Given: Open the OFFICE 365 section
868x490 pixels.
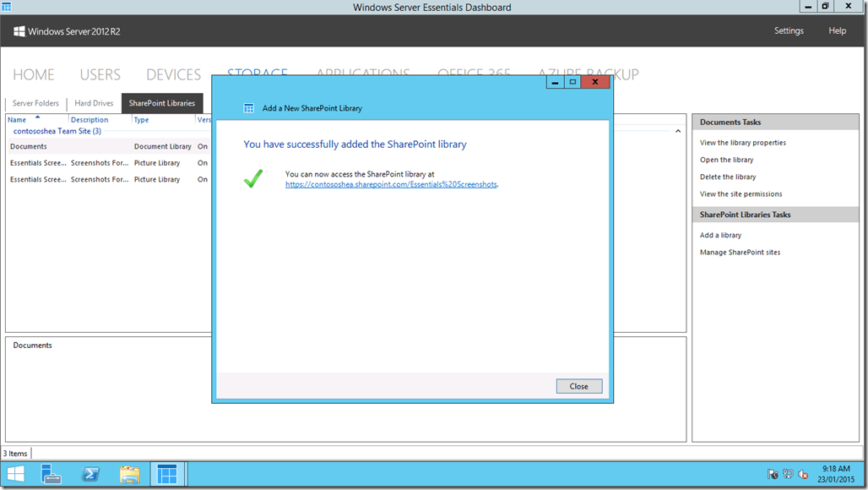Looking at the screenshot, I should [474, 74].
